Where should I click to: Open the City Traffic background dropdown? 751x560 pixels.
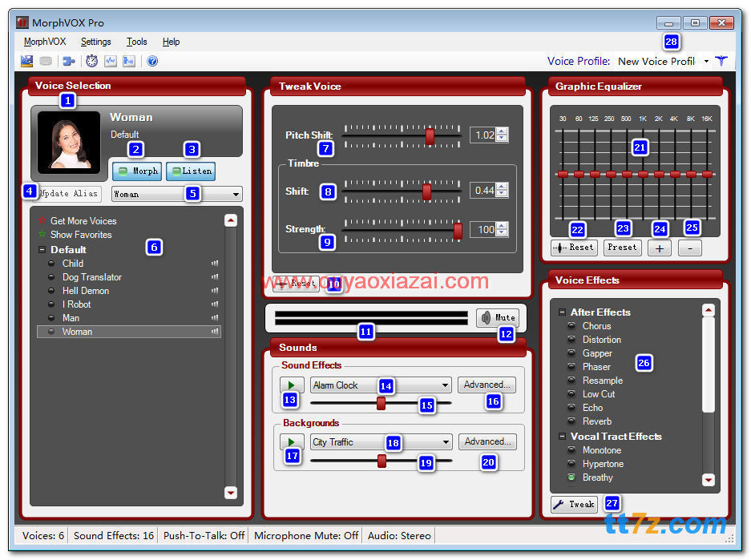(x=446, y=441)
